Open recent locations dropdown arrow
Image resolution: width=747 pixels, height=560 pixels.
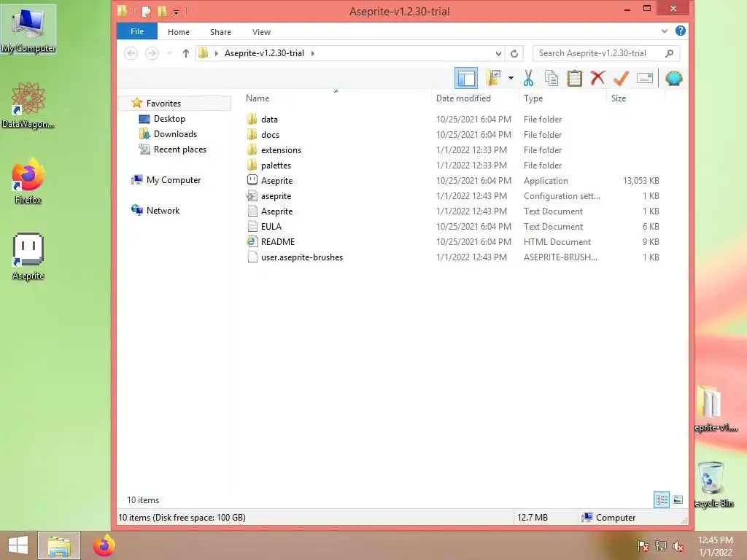tap(169, 53)
